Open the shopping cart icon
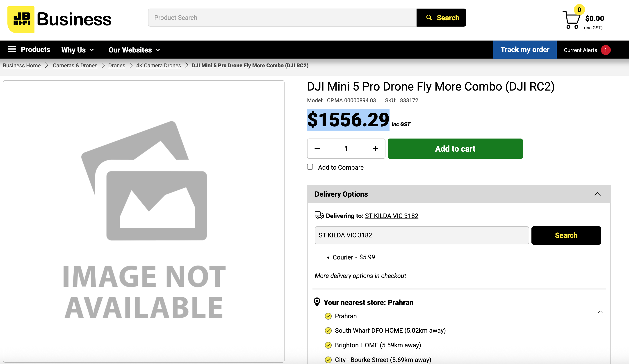The image size is (629, 364). (x=571, y=20)
